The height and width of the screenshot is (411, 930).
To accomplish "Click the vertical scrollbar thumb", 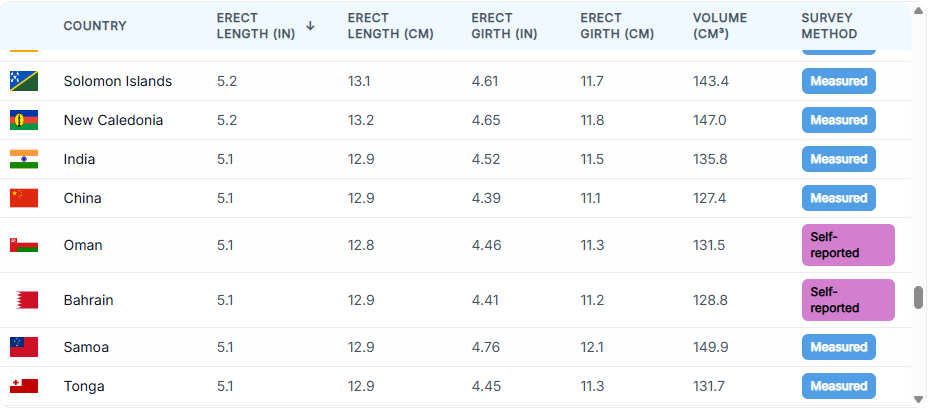I will [x=918, y=298].
